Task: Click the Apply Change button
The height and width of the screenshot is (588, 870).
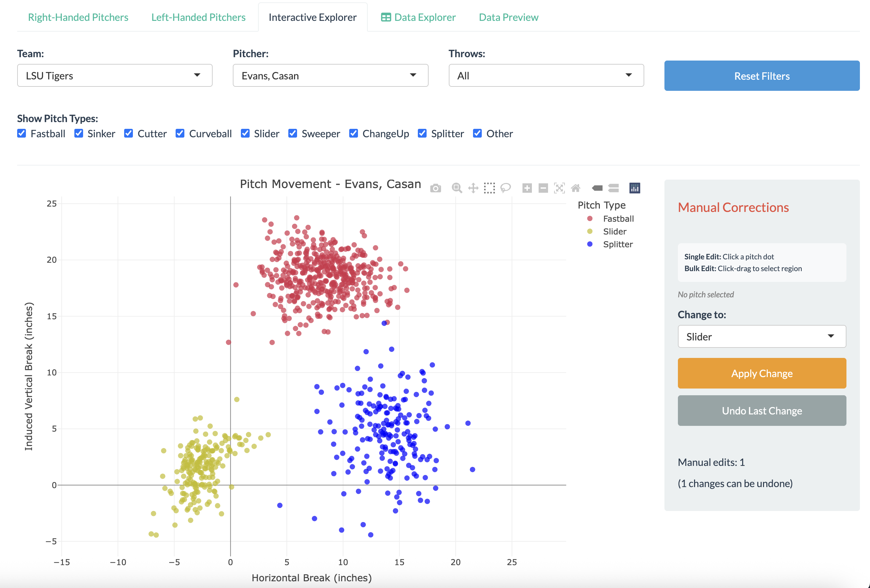Action: [x=761, y=373]
